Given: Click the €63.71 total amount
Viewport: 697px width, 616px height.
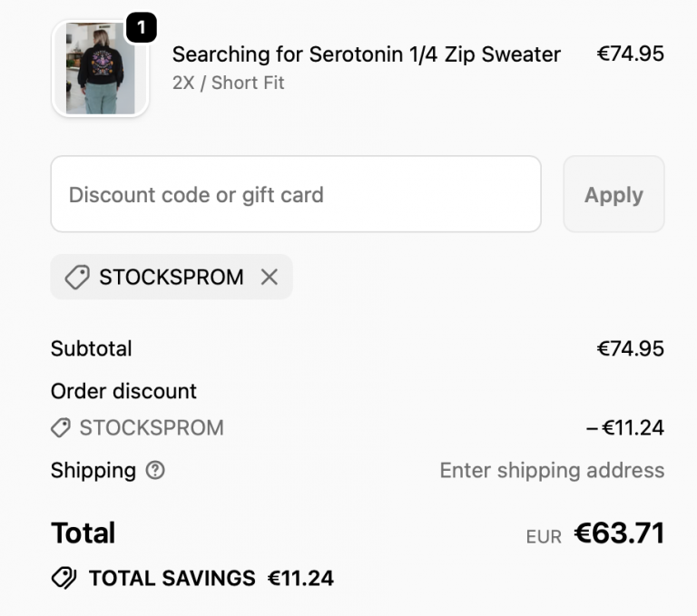Looking at the screenshot, I should 619,533.
